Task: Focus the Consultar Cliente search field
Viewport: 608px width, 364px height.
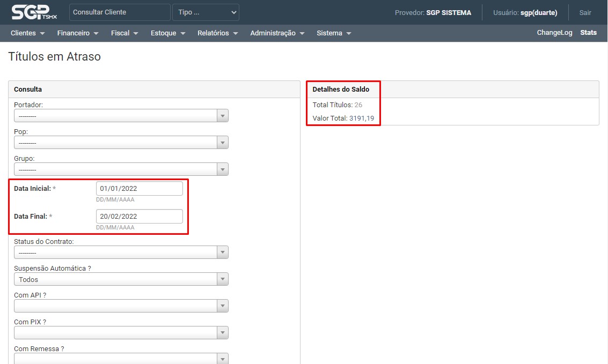Action: 120,12
